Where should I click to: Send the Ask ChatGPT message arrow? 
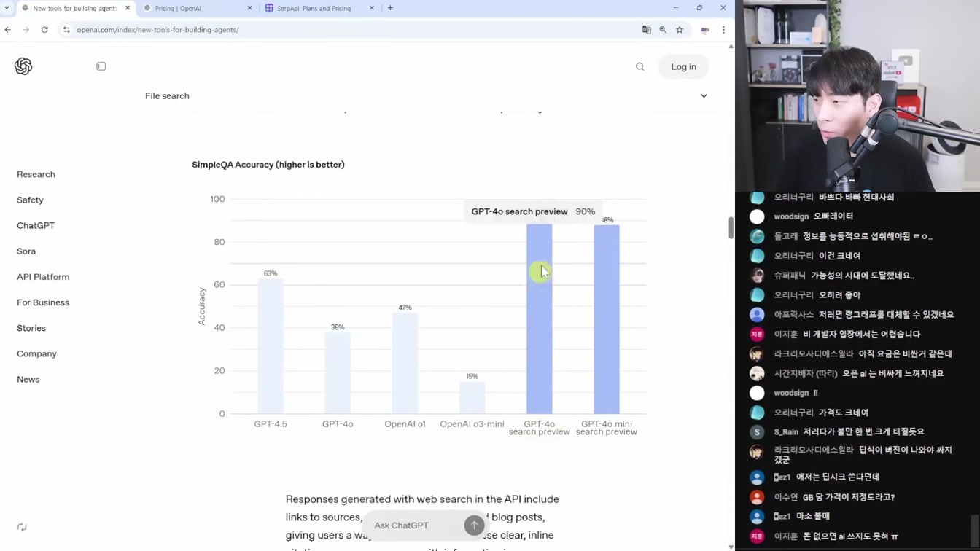point(474,525)
